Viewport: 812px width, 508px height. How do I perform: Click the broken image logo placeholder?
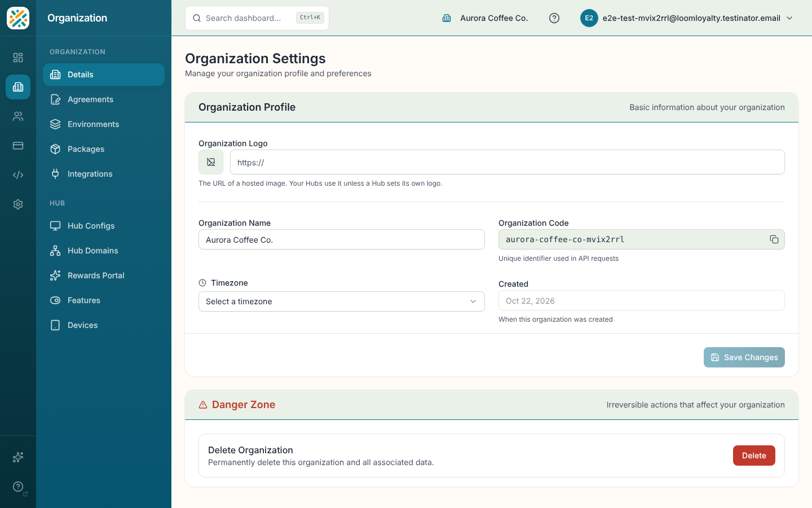[211, 162]
